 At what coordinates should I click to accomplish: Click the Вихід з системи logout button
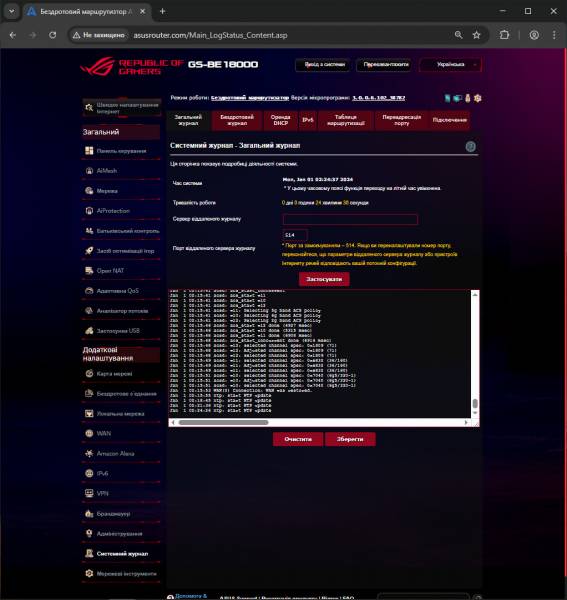pyautogui.click(x=324, y=65)
